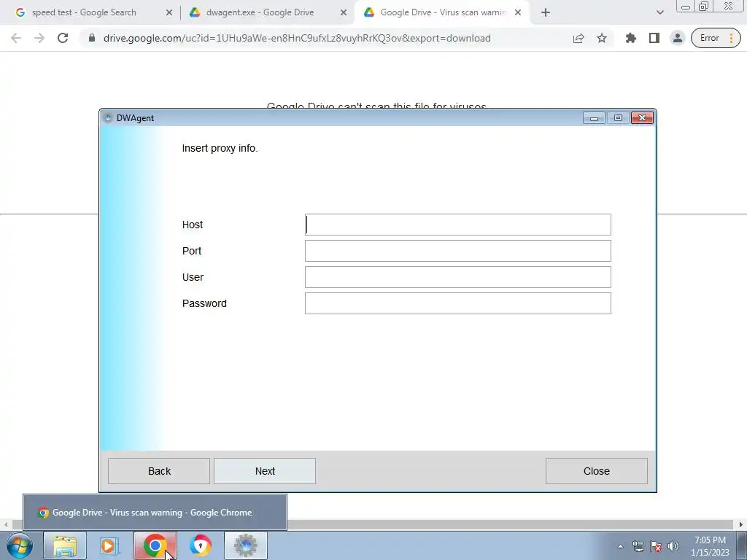Open the Chrome extensions puzzle icon
This screenshot has width=747, height=560.
631,38
